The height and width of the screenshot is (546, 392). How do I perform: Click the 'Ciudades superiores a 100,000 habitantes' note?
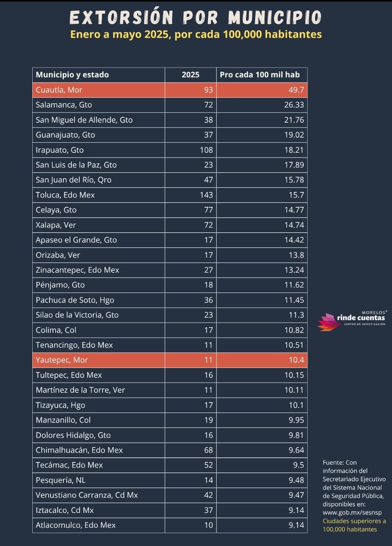click(x=354, y=525)
